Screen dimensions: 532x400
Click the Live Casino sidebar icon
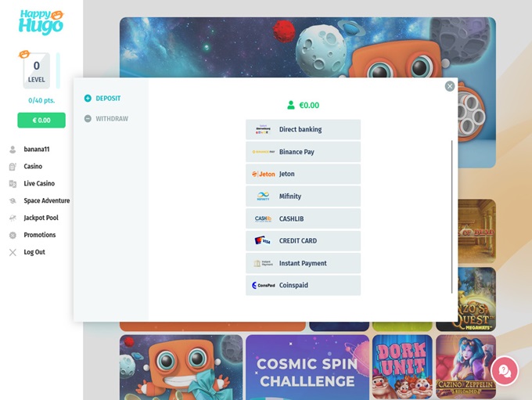click(13, 184)
